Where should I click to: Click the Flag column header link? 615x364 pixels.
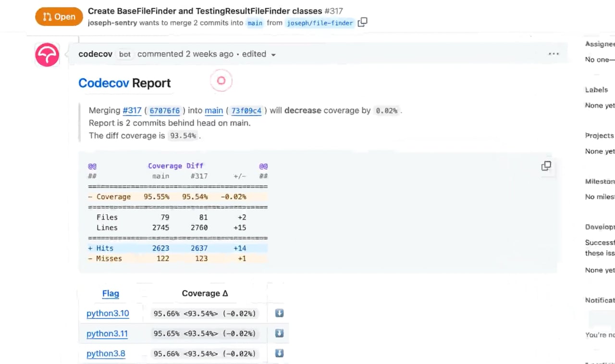111,293
